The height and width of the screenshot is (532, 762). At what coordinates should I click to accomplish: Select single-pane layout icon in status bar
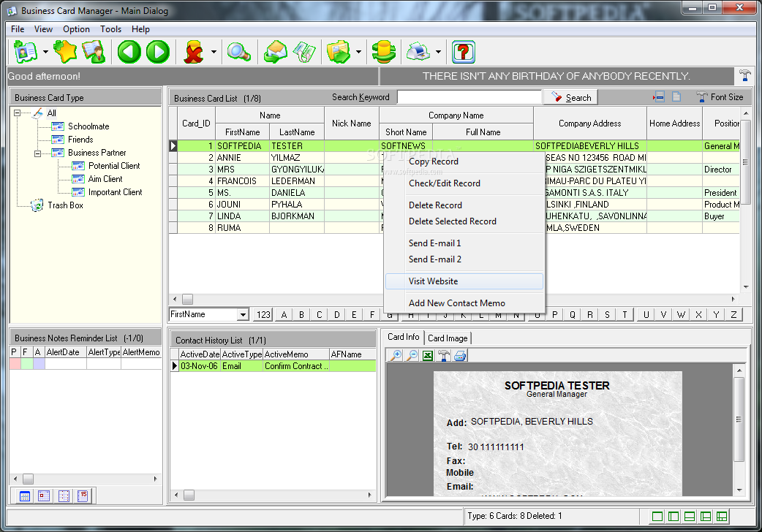pos(657,517)
